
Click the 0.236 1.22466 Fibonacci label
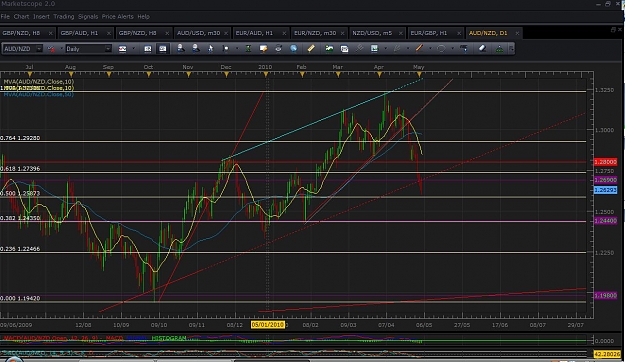point(20,249)
